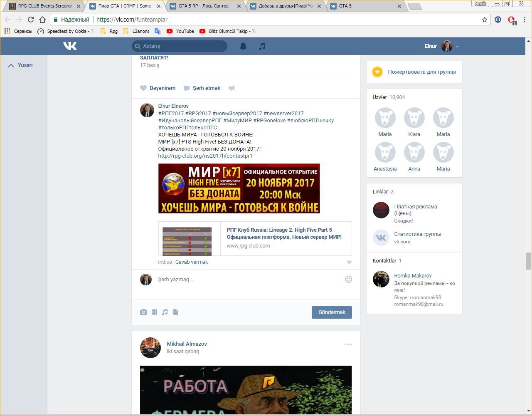Open Blitz Ölümcül Takip bookmark
Image resolution: width=532 pixels, height=416 pixels.
coord(227,31)
